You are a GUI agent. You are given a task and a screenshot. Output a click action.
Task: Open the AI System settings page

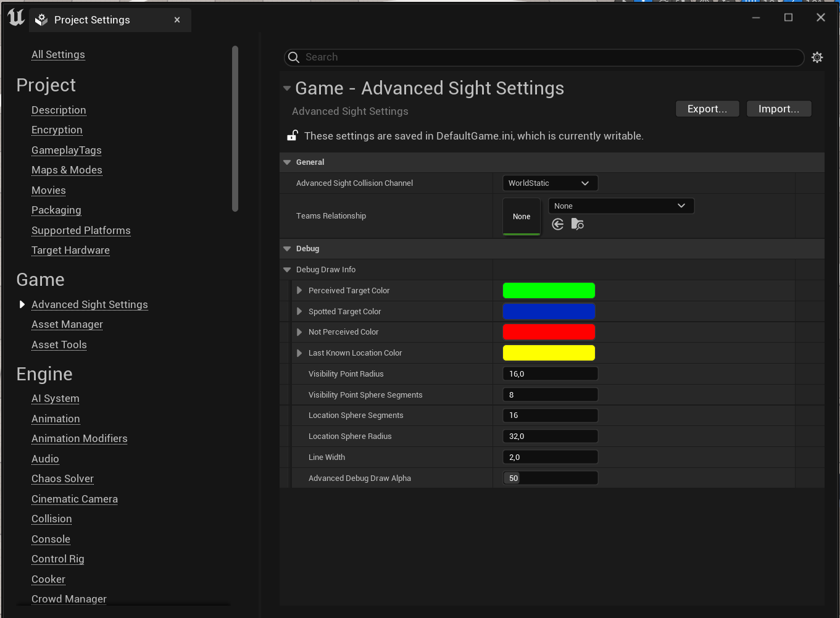(x=56, y=398)
